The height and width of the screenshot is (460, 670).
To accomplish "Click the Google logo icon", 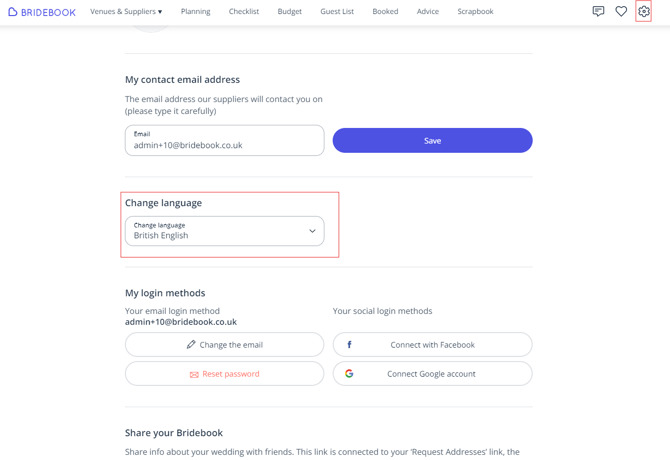I will [349, 374].
